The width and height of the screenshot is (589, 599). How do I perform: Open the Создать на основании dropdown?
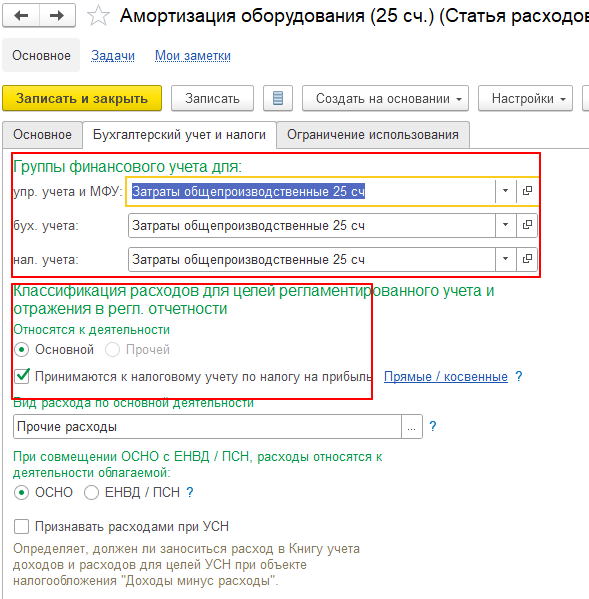click(x=385, y=99)
